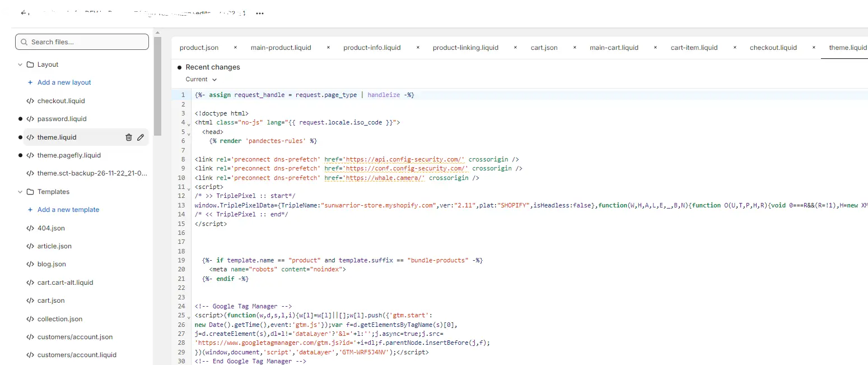Switch to the cart-item.liquid tab
Viewport: 868px width, 365px height.
point(694,48)
